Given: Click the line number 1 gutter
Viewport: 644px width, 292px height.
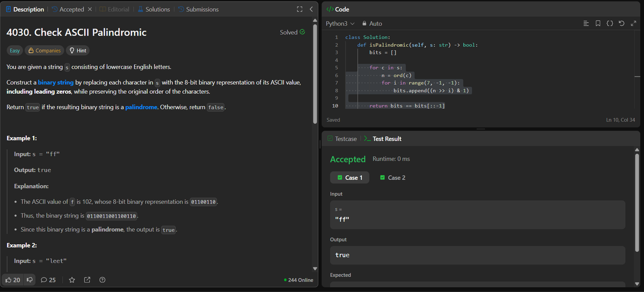Looking at the screenshot, I should pyautogui.click(x=336, y=37).
